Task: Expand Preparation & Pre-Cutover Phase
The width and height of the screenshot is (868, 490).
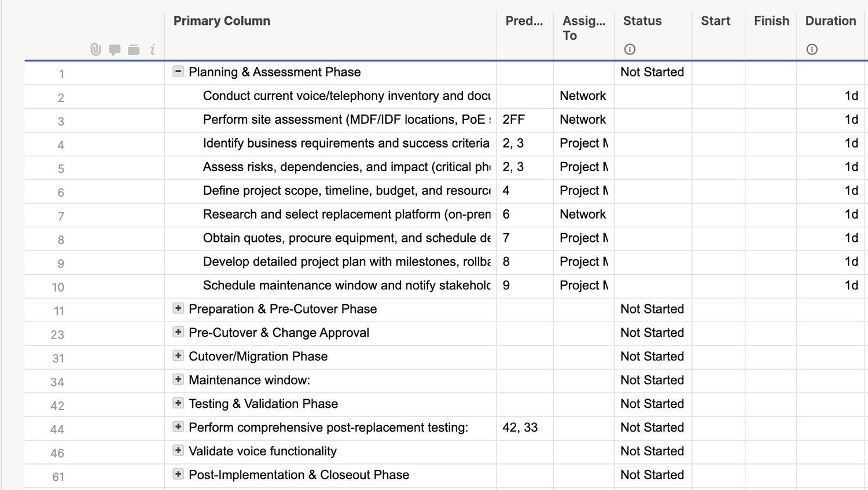Action: (178, 308)
